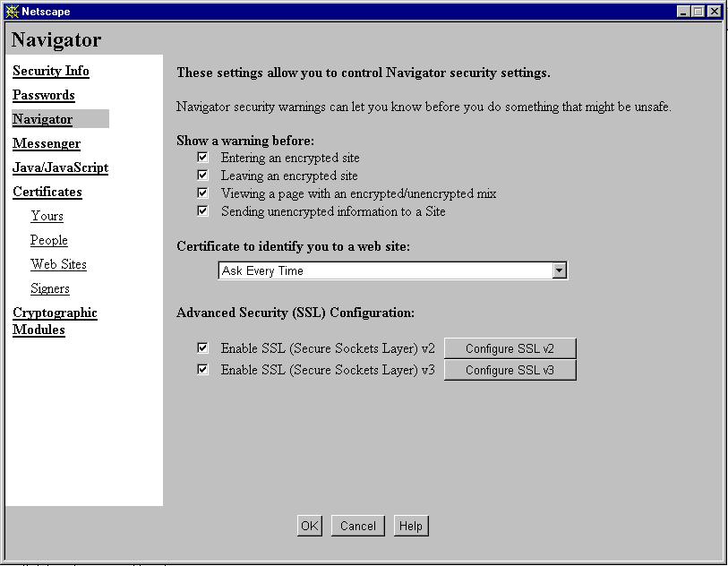
Task: Open the Certificates section
Action: tap(47, 192)
